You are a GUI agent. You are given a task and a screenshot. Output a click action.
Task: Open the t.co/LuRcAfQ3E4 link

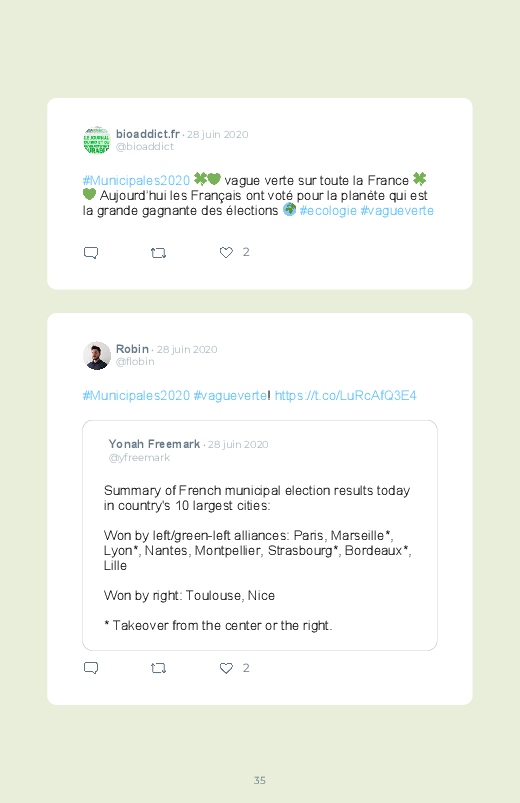point(345,395)
